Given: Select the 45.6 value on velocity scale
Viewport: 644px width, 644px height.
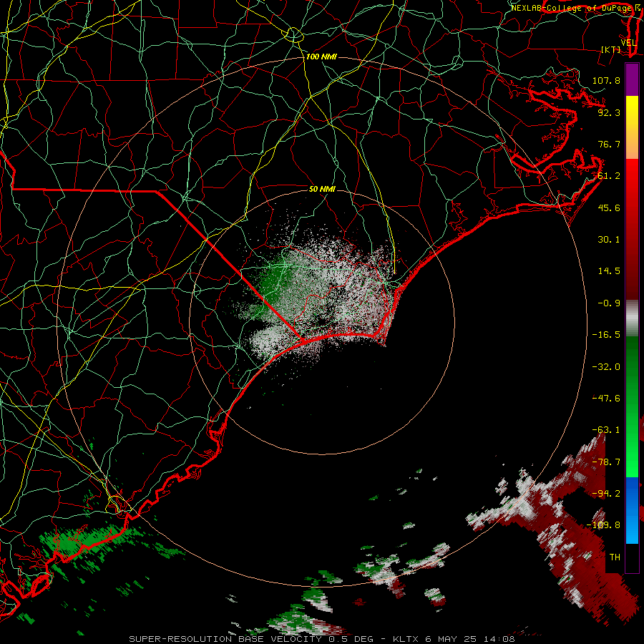Looking at the screenshot, I should point(609,208).
